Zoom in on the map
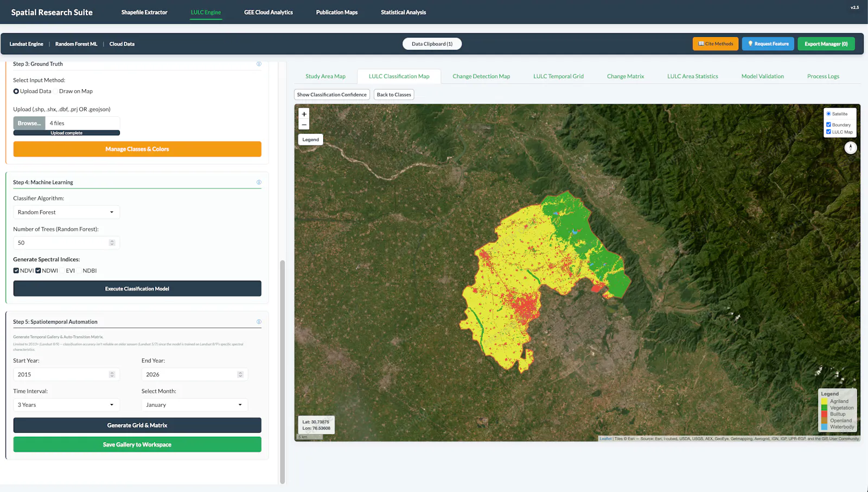This screenshot has height=492, width=868. 304,114
